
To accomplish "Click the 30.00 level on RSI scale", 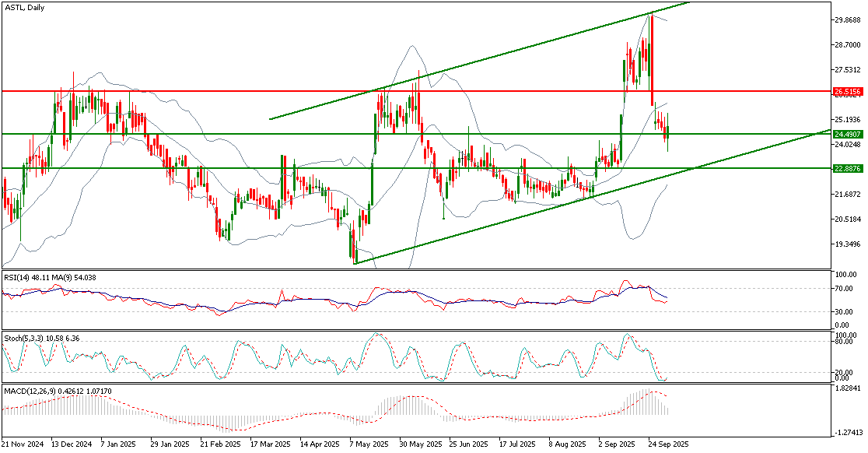I will pyautogui.click(x=845, y=312).
